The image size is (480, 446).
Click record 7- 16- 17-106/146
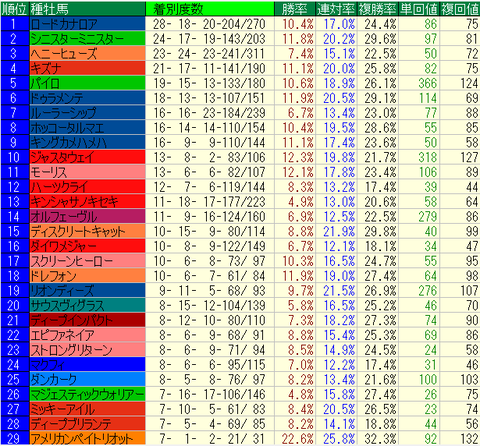pos(212,394)
